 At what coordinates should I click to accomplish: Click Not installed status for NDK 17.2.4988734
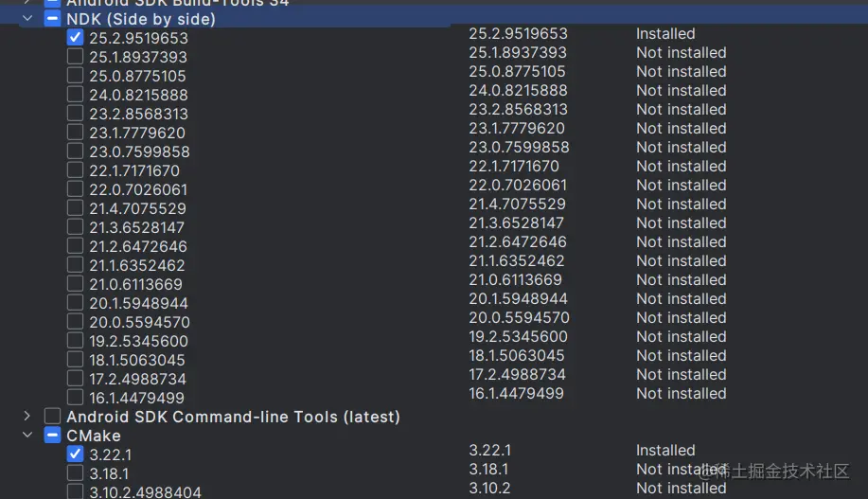click(681, 374)
